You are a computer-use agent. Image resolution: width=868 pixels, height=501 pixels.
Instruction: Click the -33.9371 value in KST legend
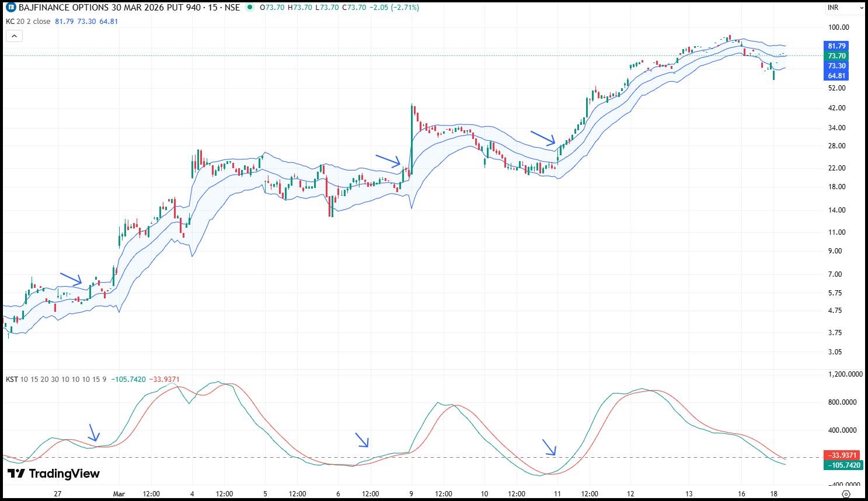pos(165,380)
